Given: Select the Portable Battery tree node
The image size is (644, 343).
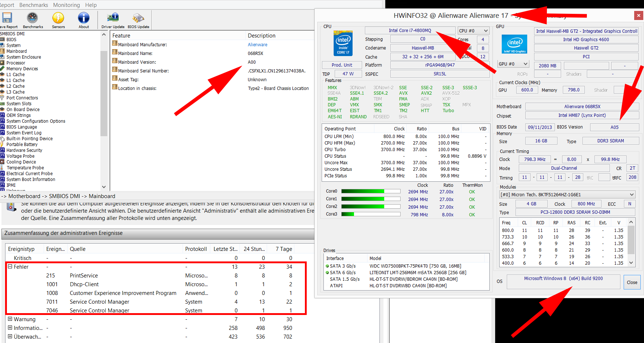Looking at the screenshot, I should click(22, 145).
